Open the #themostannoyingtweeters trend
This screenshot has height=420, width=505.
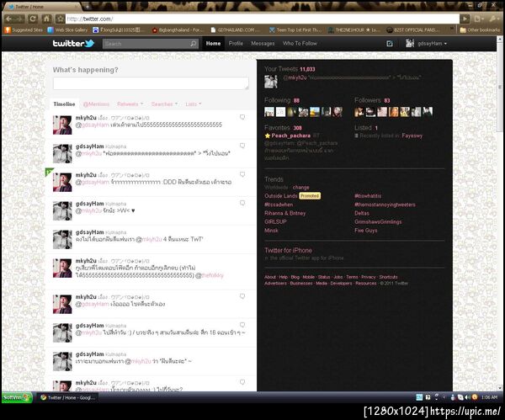coord(385,205)
